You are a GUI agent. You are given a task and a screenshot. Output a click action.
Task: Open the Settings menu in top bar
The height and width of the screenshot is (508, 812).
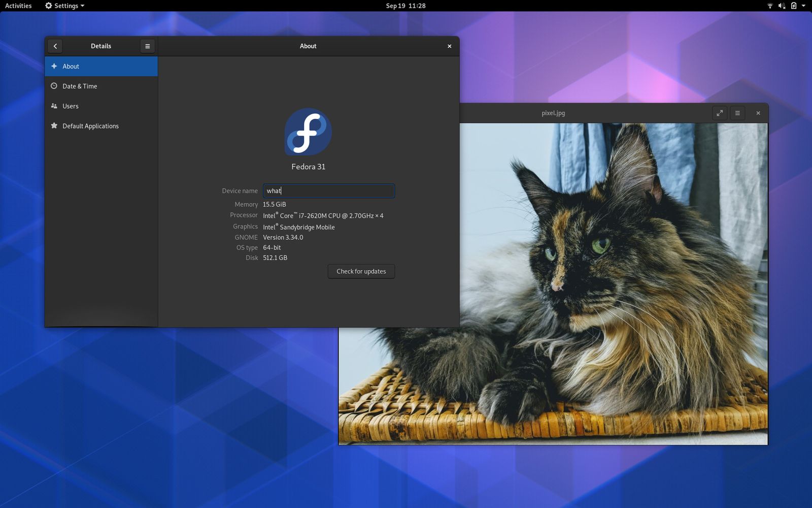pyautogui.click(x=64, y=6)
